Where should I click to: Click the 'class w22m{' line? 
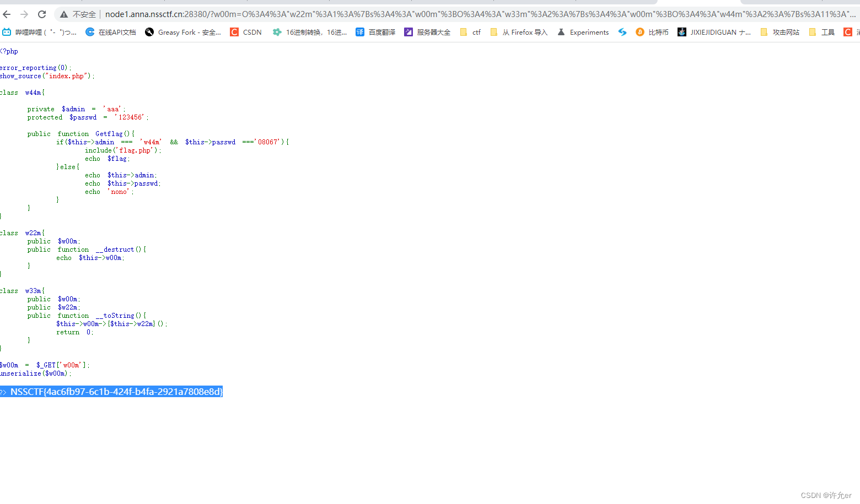23,233
